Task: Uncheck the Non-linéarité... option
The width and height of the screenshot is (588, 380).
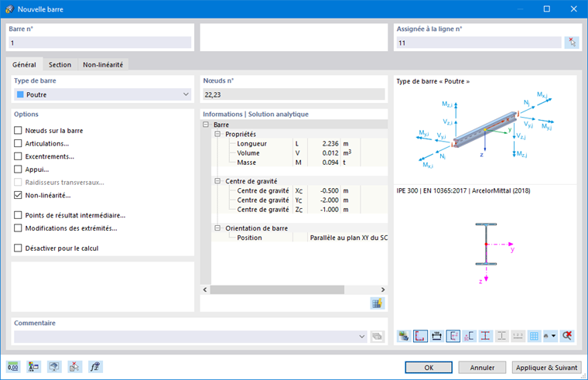Action: tap(18, 195)
